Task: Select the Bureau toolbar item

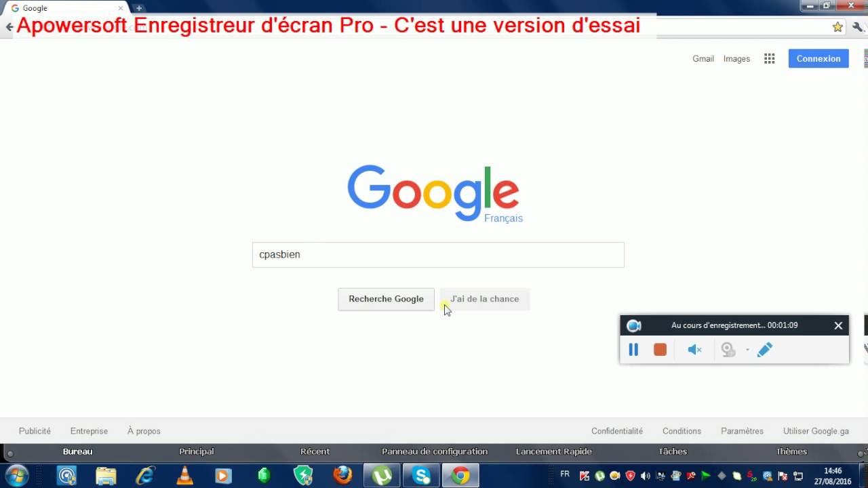Action: (x=77, y=451)
